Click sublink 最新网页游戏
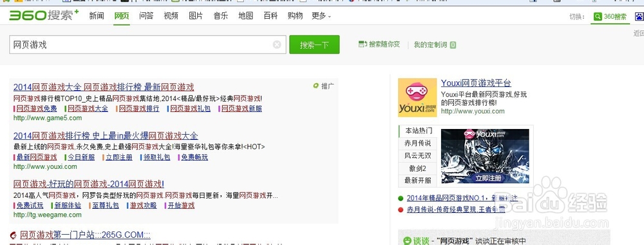644x245 pixels. point(37,157)
